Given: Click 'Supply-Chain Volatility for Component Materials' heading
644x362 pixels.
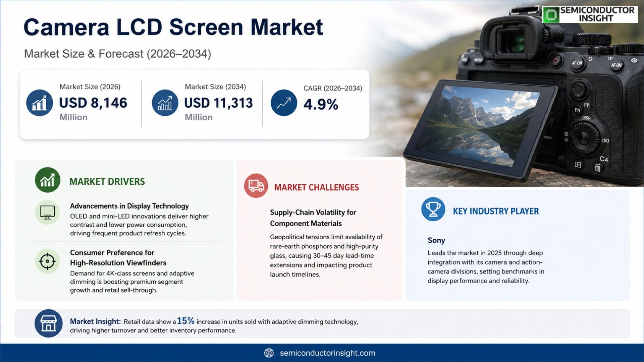Looking at the screenshot, I should pyautogui.click(x=313, y=218).
